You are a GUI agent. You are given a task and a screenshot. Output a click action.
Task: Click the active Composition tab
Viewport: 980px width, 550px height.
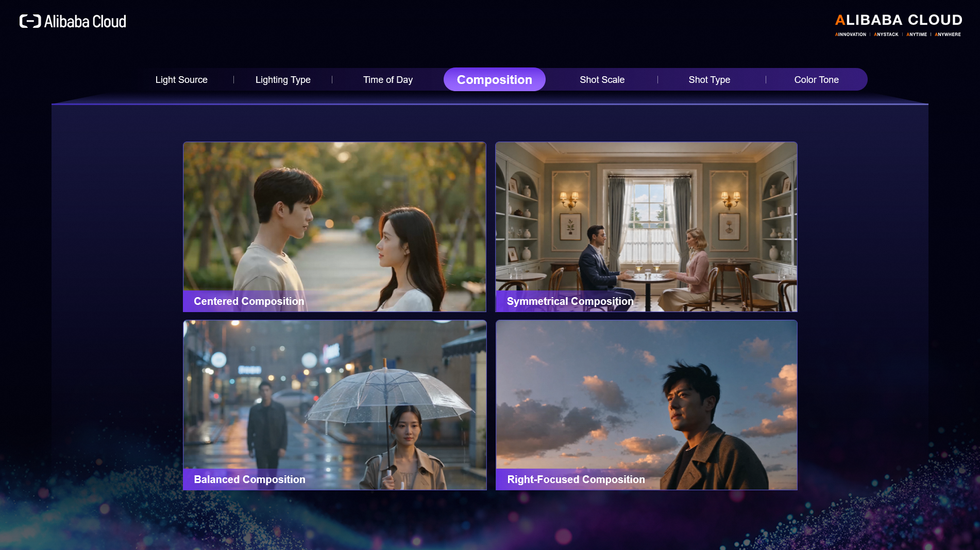pos(495,79)
